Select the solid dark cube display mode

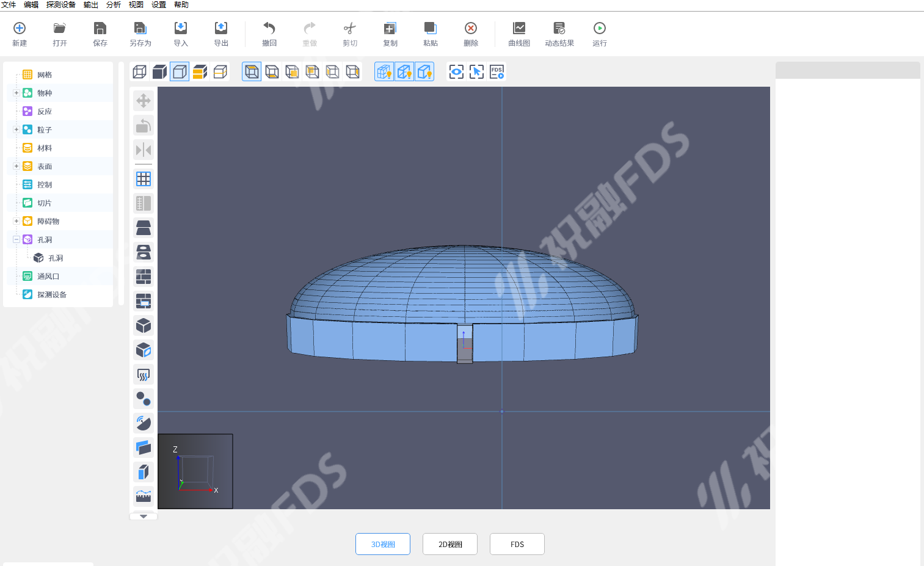[160, 72]
